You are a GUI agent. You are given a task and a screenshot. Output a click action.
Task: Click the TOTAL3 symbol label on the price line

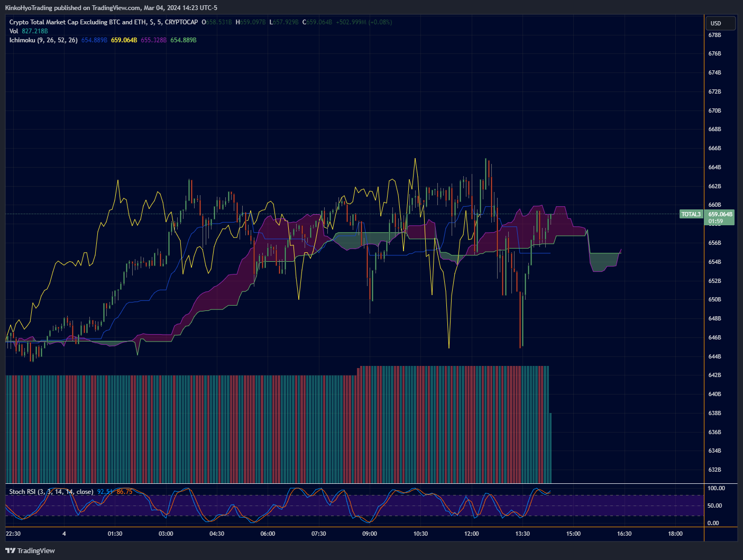pyautogui.click(x=691, y=214)
